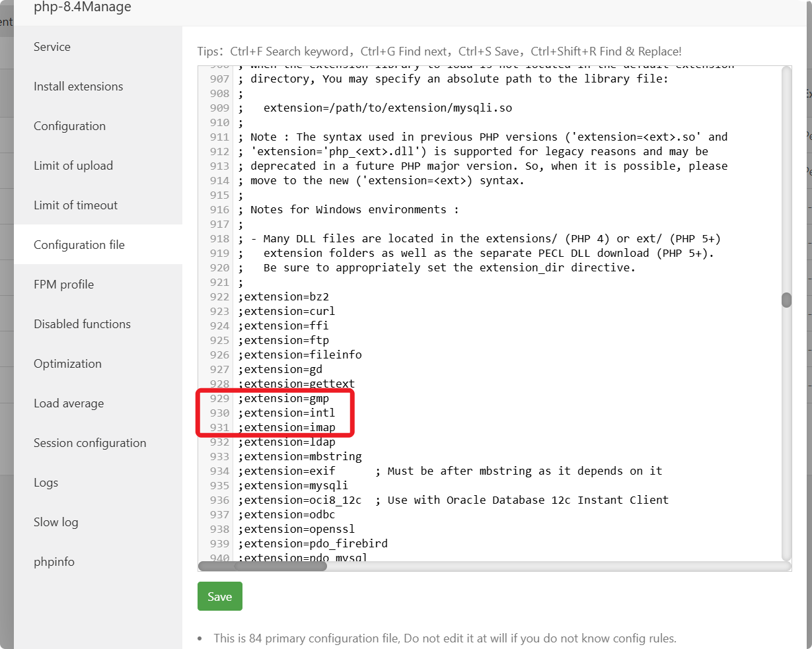Screen dimensions: 812x649
Task: Open the Service menu item
Action: (x=98, y=47)
